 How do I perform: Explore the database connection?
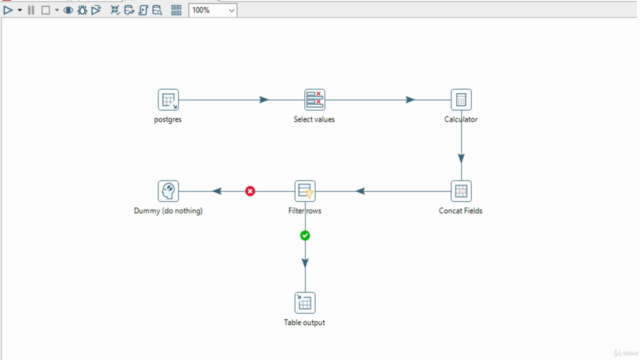pyautogui.click(x=157, y=10)
